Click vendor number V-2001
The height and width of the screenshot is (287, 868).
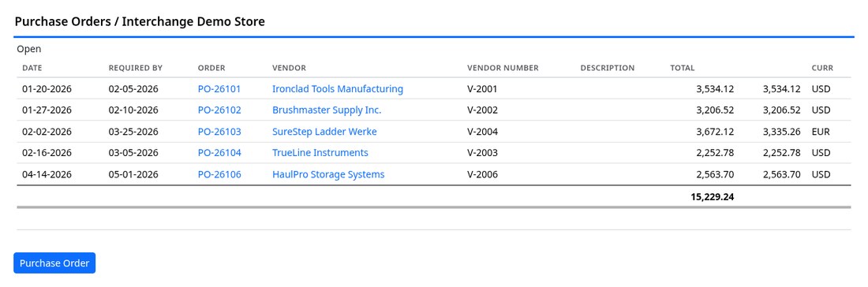click(x=482, y=89)
